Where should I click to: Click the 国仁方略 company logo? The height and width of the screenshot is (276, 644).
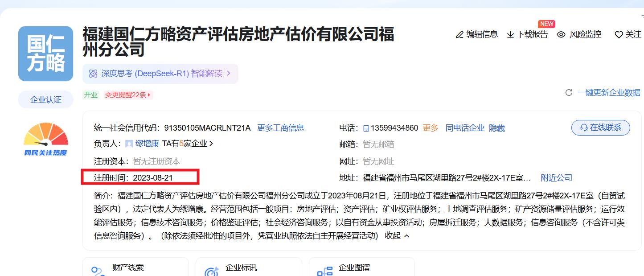pyautogui.click(x=45, y=54)
